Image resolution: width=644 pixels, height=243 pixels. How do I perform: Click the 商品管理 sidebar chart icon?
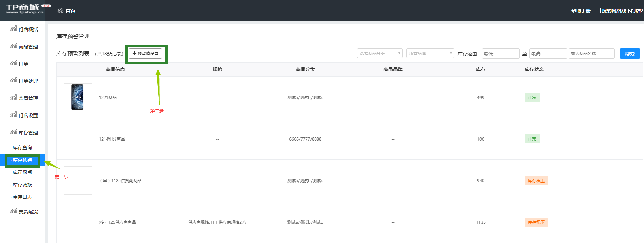tap(13, 46)
